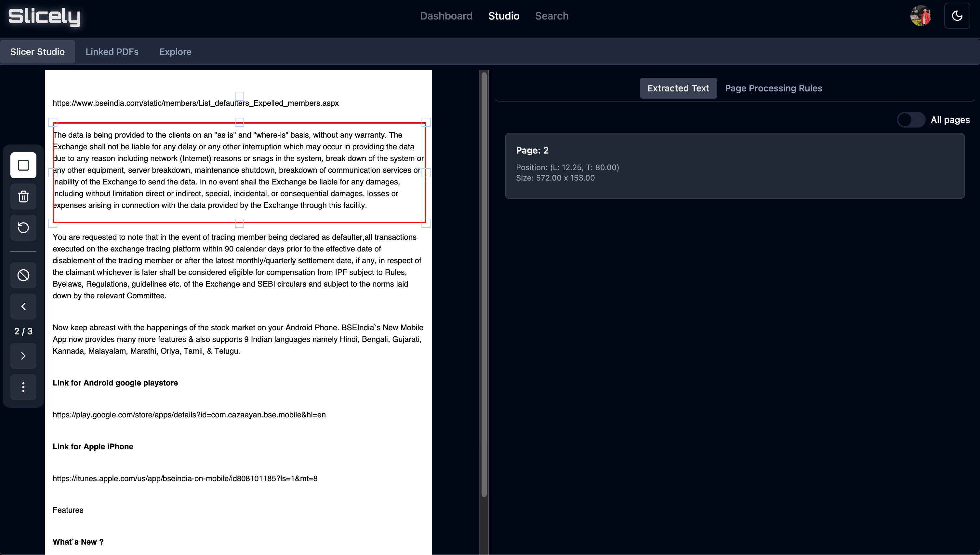Click the undo/history icon in sidebar
The image size is (980, 555).
23,228
